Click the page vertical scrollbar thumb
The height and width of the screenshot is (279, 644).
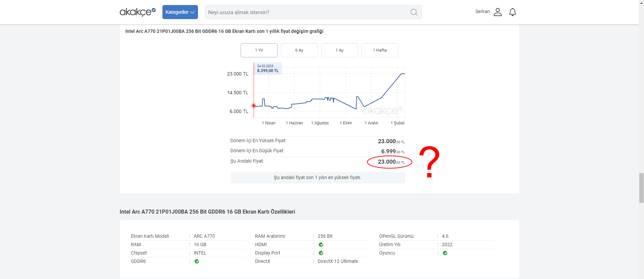[x=641, y=188]
